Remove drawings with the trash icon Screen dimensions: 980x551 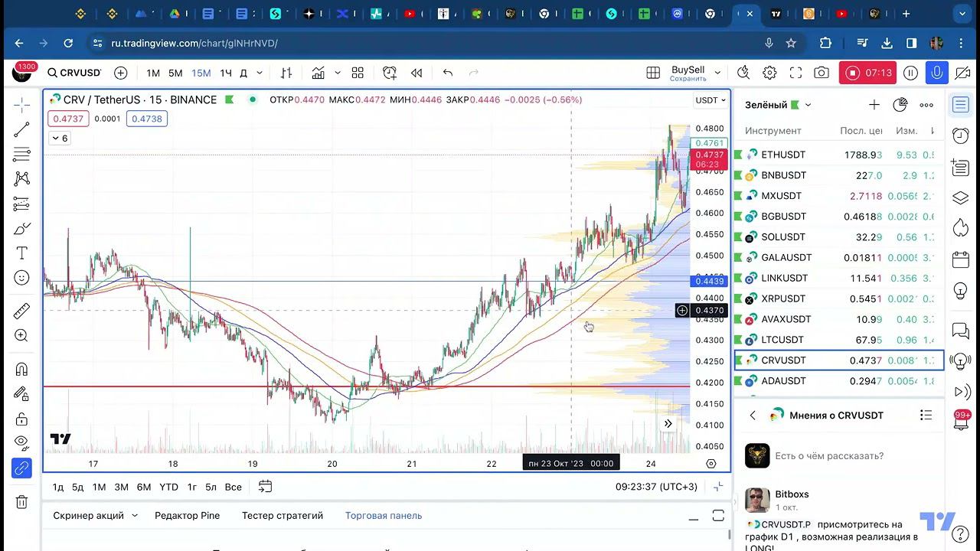(x=21, y=502)
